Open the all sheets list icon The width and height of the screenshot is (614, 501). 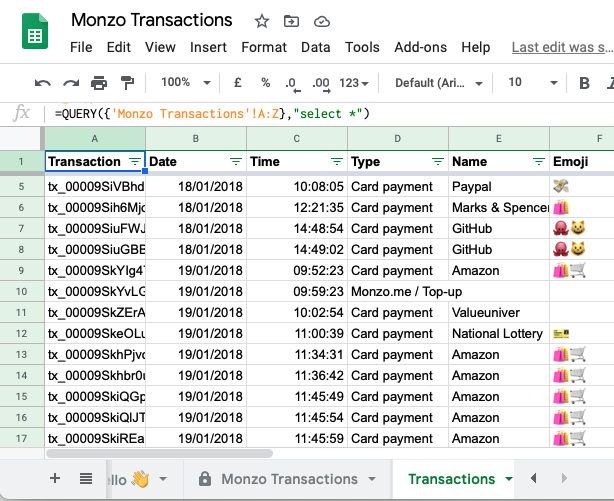pos(86,478)
